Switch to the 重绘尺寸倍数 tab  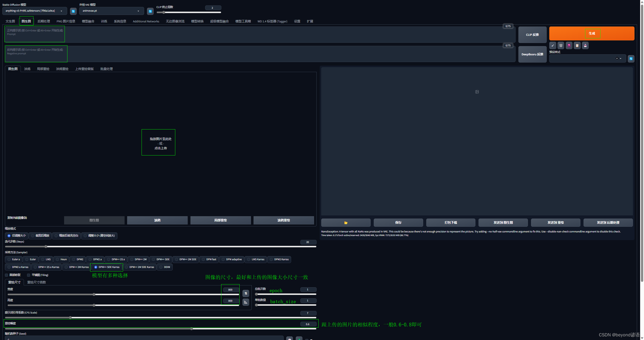[37, 282]
